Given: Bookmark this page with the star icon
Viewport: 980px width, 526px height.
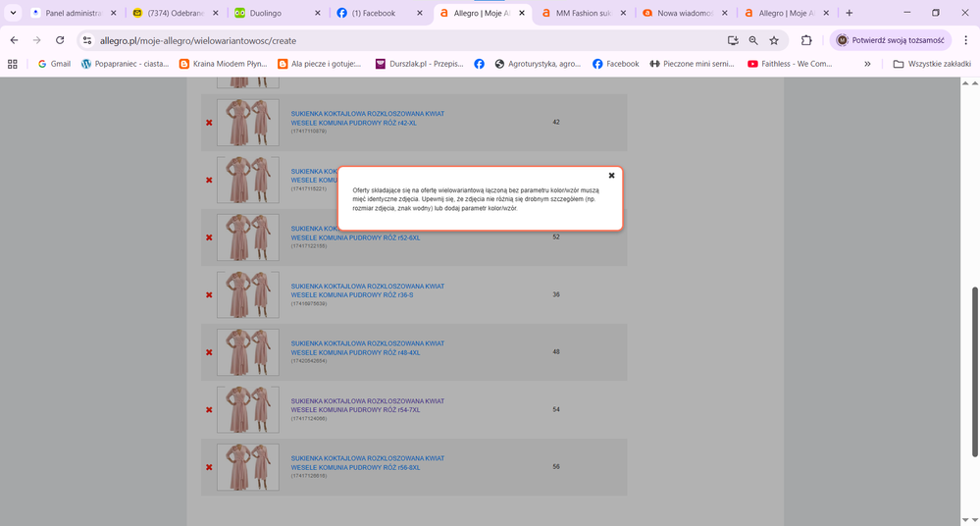Looking at the screenshot, I should pos(774,40).
